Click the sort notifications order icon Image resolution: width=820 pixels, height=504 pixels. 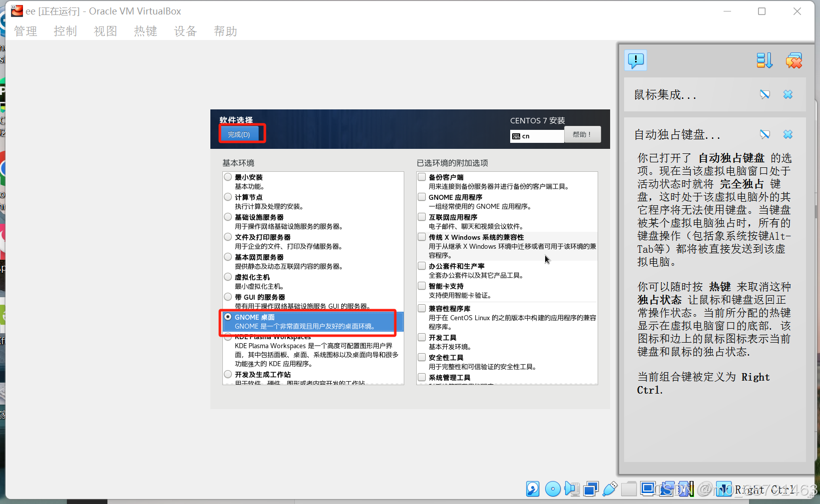[x=764, y=60]
